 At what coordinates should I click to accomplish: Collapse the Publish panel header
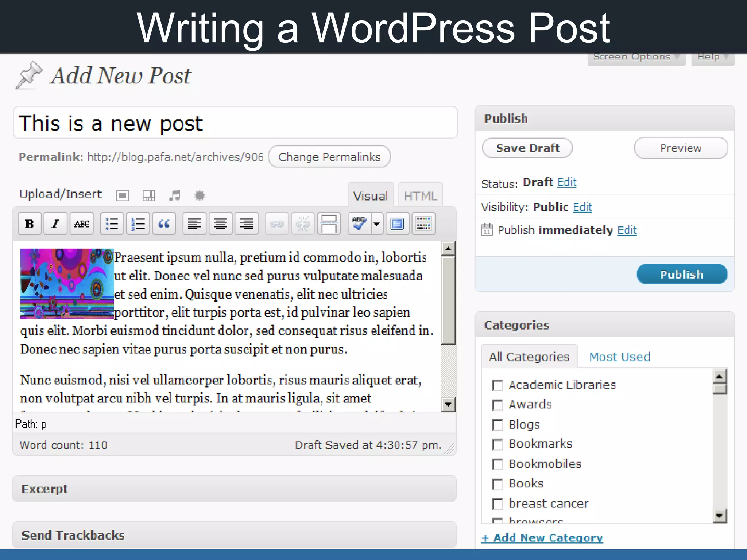click(604, 118)
